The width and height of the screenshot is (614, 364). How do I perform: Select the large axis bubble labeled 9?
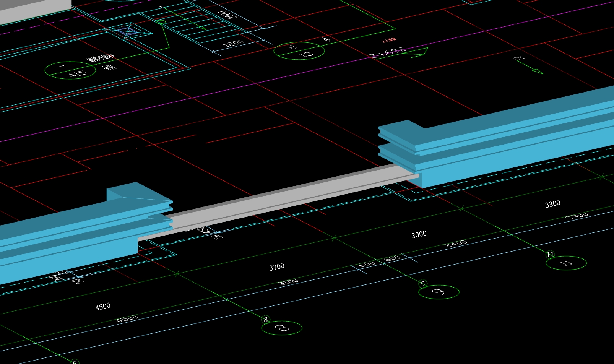pos(439,292)
